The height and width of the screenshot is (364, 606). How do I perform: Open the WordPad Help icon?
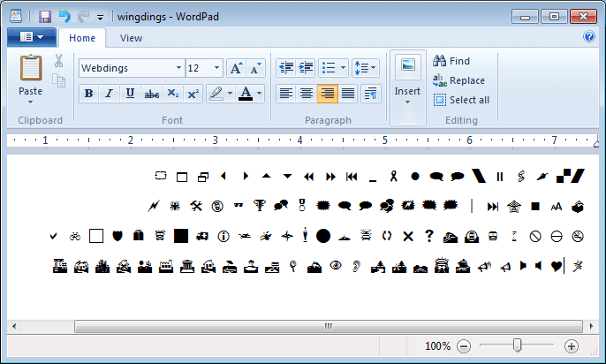click(589, 37)
